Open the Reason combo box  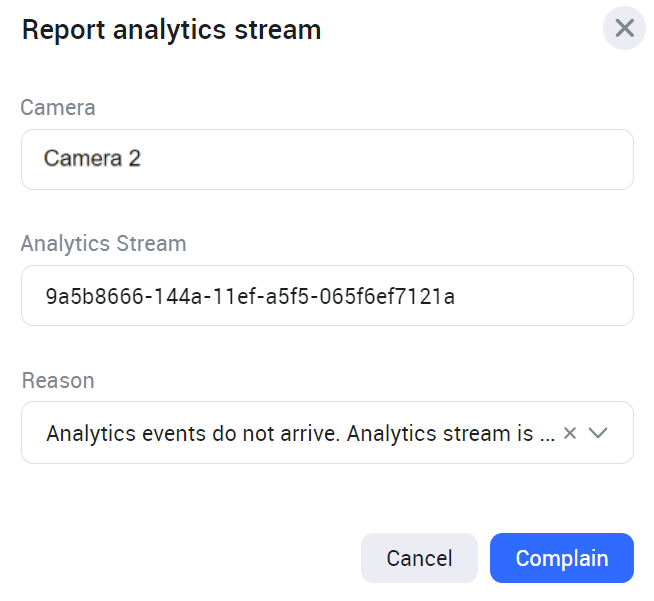[300, 433]
